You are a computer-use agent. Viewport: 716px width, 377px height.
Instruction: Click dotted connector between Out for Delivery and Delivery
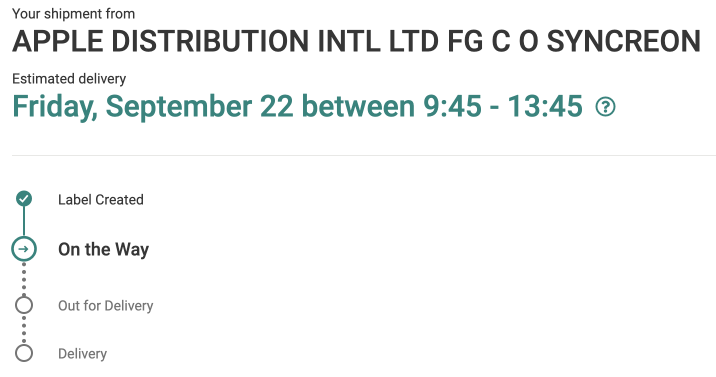pyautogui.click(x=24, y=329)
